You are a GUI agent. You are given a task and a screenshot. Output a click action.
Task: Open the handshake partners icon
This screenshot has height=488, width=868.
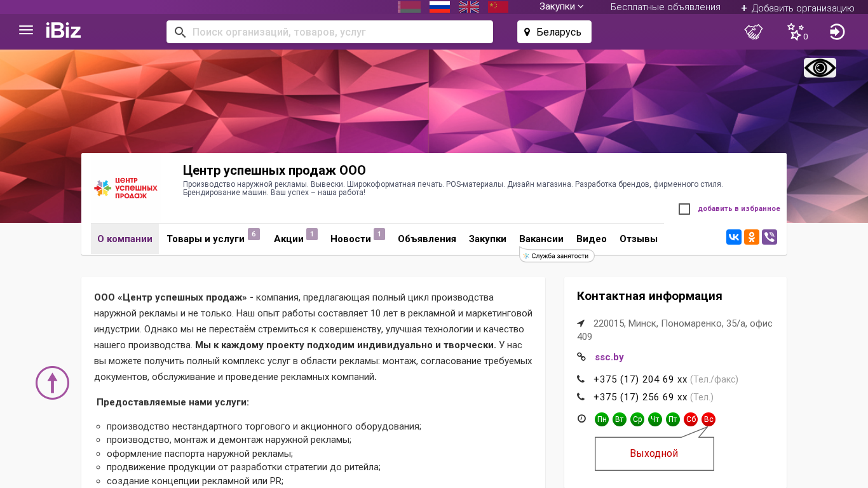[x=754, y=32]
